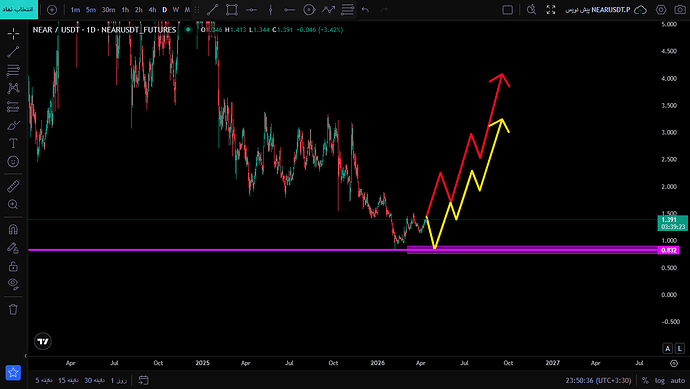The height and width of the screenshot is (389, 690).
Task: Click the teal symbol search button
Action: pyautogui.click(x=19, y=10)
